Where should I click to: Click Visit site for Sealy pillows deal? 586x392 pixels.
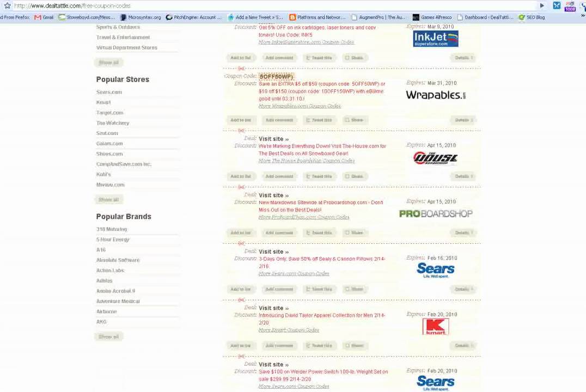tap(274, 252)
